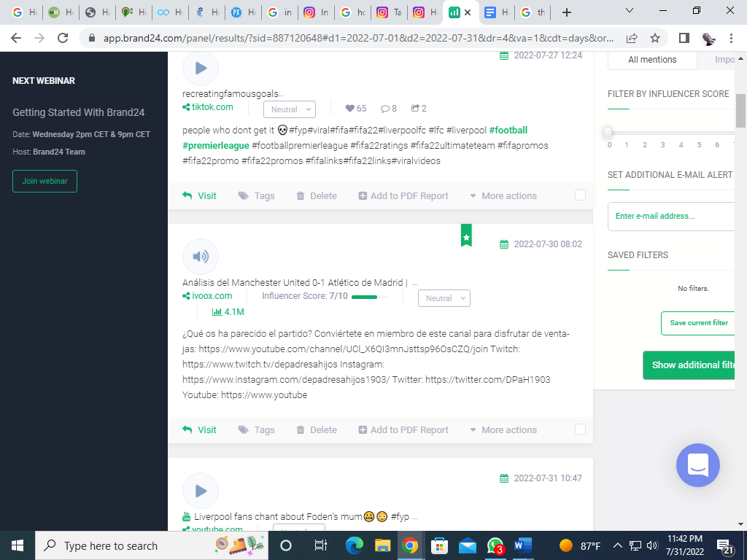Viewport: 747px width, 560px height.
Task: Click the e-mail address input field
Action: point(671,216)
